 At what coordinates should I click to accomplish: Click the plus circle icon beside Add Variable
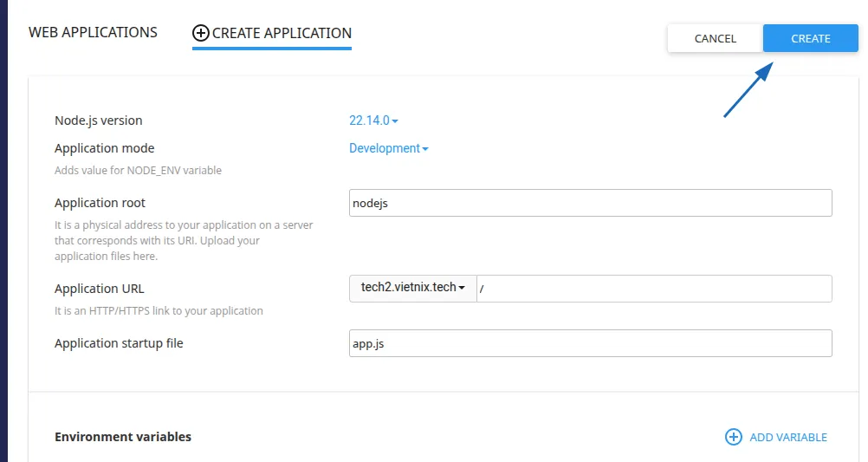click(x=733, y=437)
